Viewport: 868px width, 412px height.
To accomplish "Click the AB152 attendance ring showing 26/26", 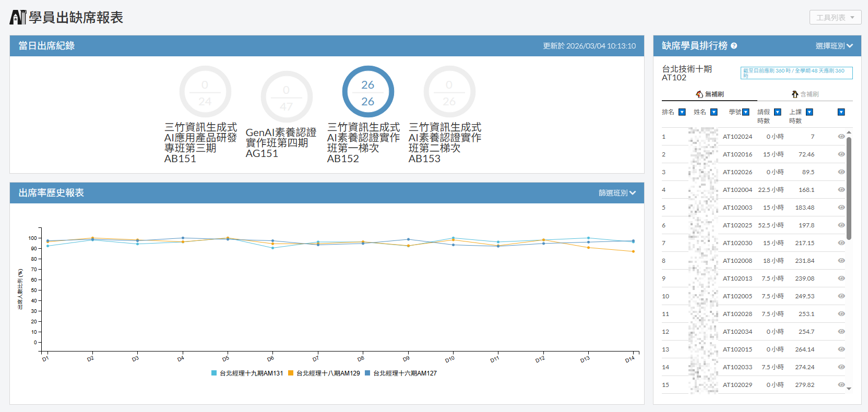I will click(368, 92).
